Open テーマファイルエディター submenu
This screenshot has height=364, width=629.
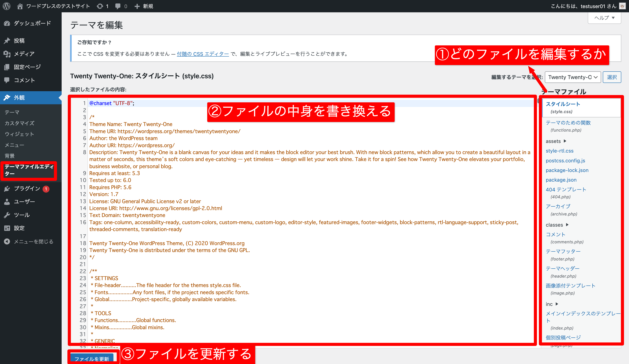tap(29, 170)
